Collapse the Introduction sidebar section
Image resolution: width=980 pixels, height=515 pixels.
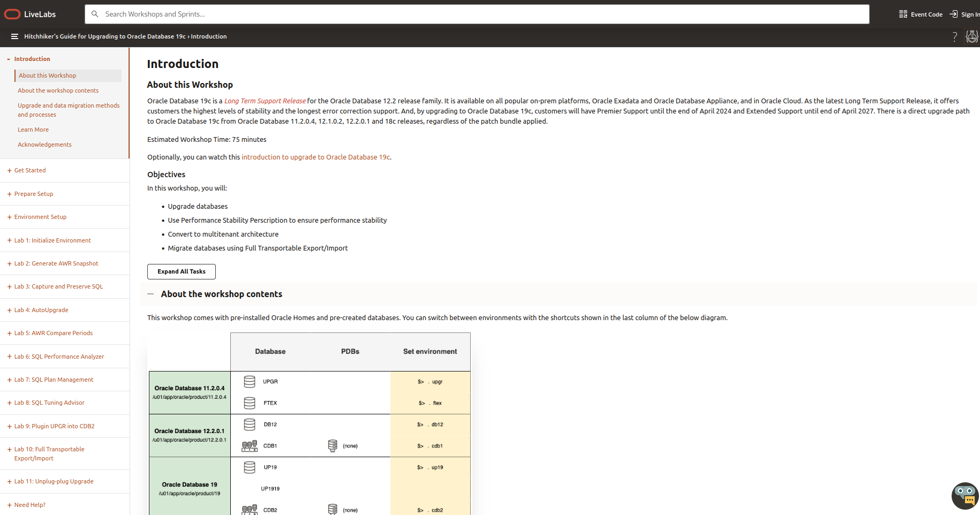pyautogui.click(x=9, y=59)
